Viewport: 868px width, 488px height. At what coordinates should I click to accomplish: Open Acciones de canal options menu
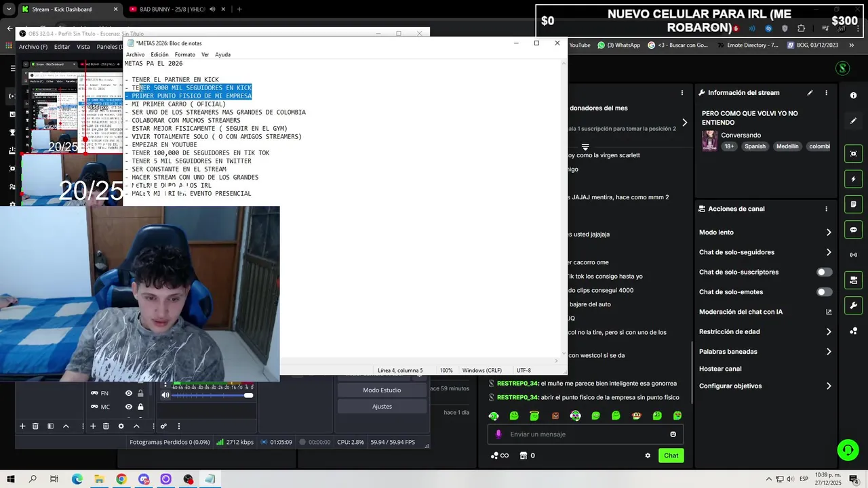826,209
